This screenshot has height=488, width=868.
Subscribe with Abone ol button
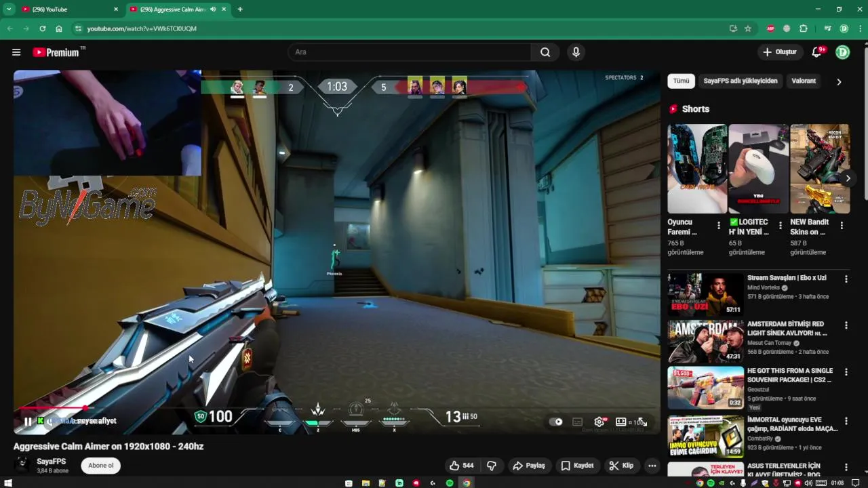click(x=101, y=466)
